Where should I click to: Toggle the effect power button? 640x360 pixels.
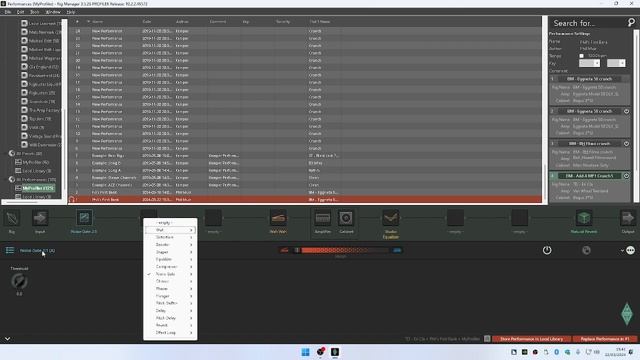547,250
